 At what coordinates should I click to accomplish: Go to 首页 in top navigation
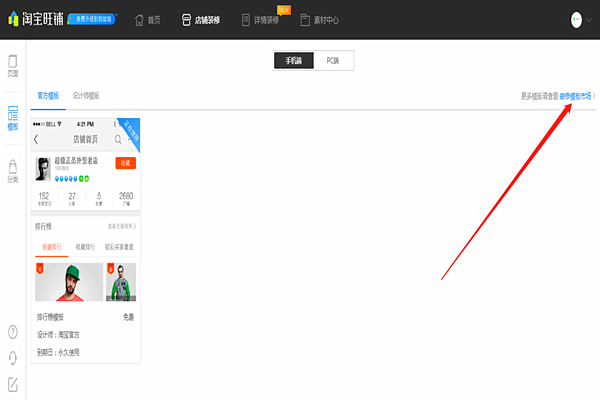[x=146, y=19]
